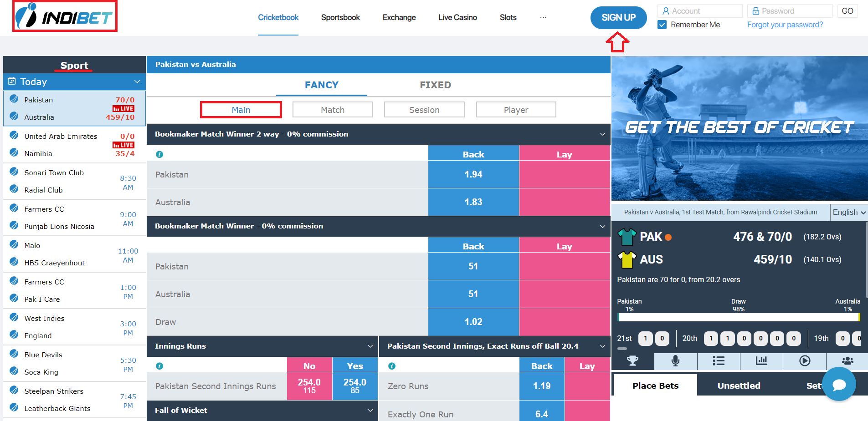
Task: Back Zero Runs at 1.19
Action: coord(542,386)
